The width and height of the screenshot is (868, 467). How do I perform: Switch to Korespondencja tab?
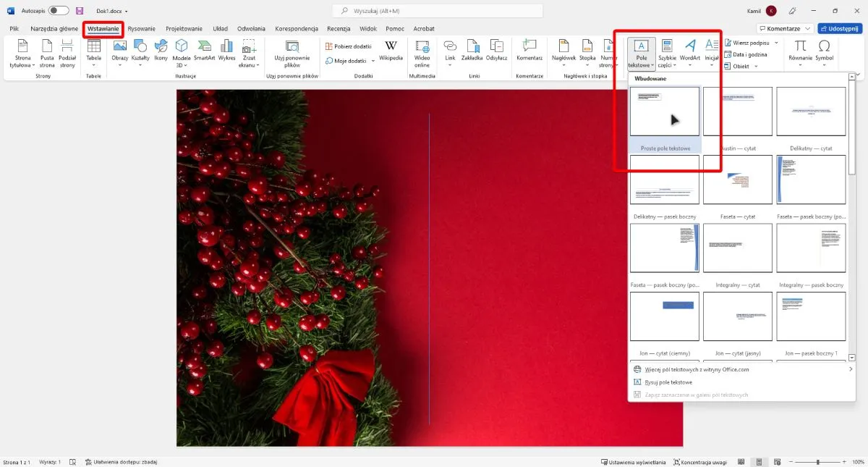tap(297, 28)
